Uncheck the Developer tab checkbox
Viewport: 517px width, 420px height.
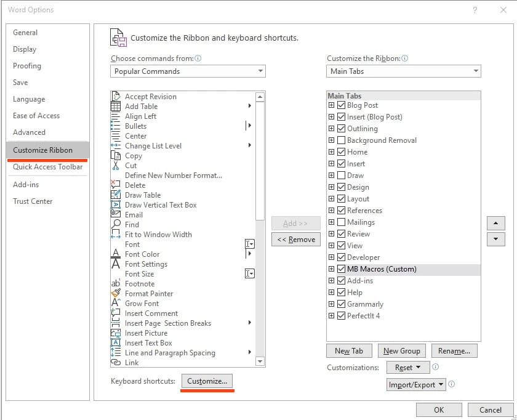tap(342, 257)
